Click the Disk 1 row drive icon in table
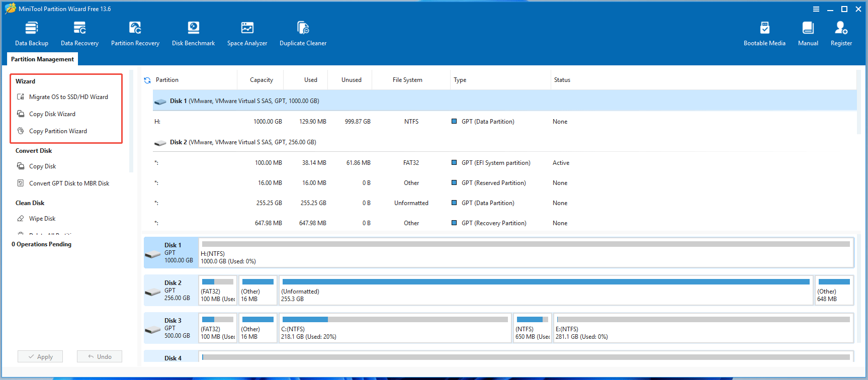 point(160,102)
